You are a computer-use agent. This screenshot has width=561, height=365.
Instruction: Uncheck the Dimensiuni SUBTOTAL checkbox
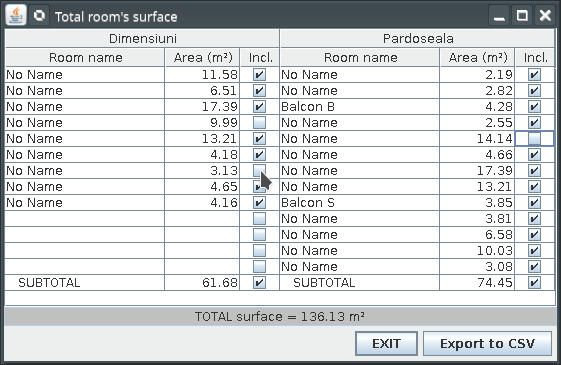pyautogui.click(x=259, y=283)
